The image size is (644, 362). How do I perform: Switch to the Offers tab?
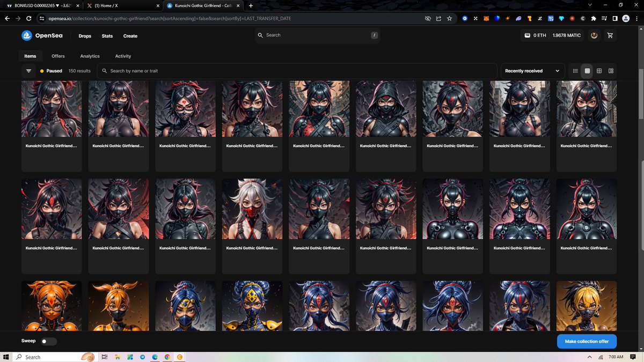coord(58,56)
